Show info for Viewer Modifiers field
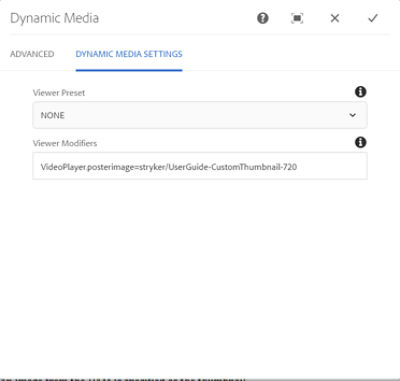Image resolution: width=400 pixels, height=381 pixels. click(360, 142)
